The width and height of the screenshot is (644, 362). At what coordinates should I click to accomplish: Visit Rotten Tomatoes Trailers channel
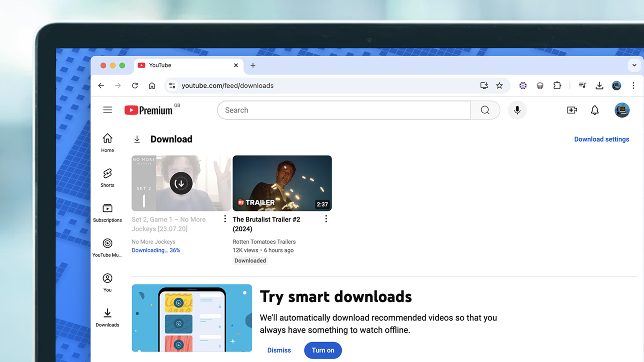point(264,242)
